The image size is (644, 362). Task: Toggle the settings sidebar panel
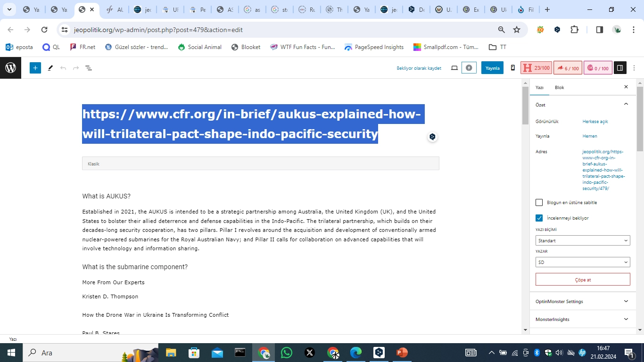pos(620,68)
